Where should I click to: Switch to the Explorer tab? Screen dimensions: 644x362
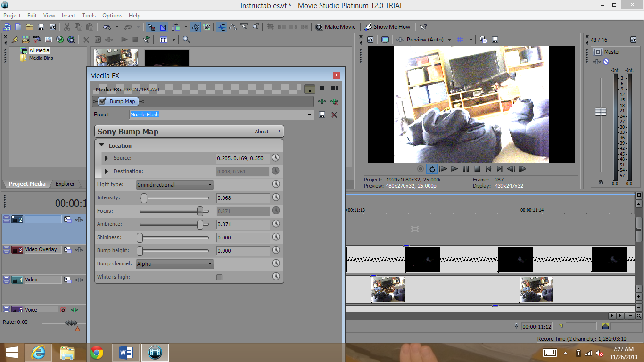[65, 184]
